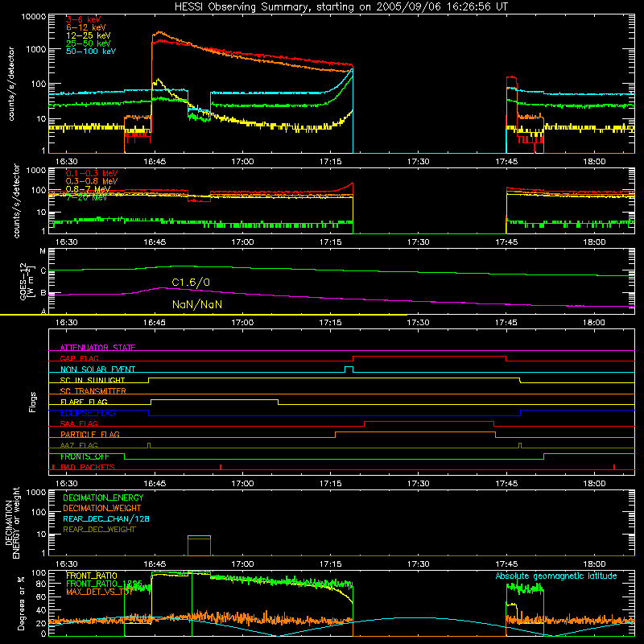
Task: Select the GAP_FLAG label
Action: pyautogui.click(x=79, y=358)
